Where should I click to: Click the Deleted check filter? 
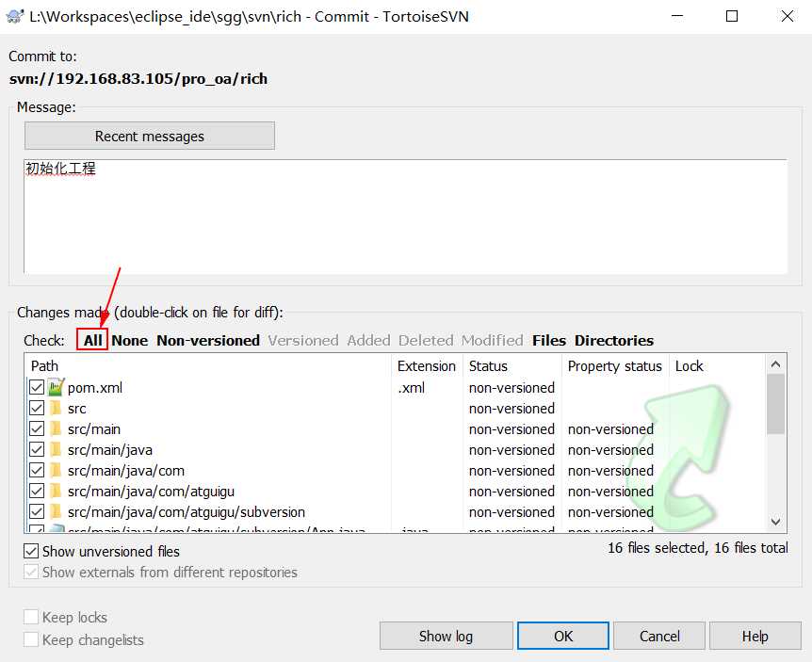[426, 340]
